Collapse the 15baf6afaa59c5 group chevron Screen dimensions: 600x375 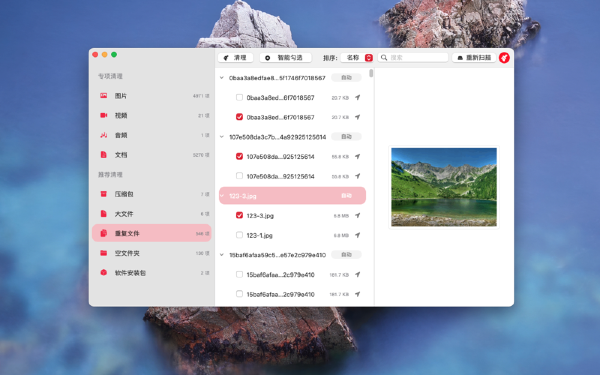(222, 254)
